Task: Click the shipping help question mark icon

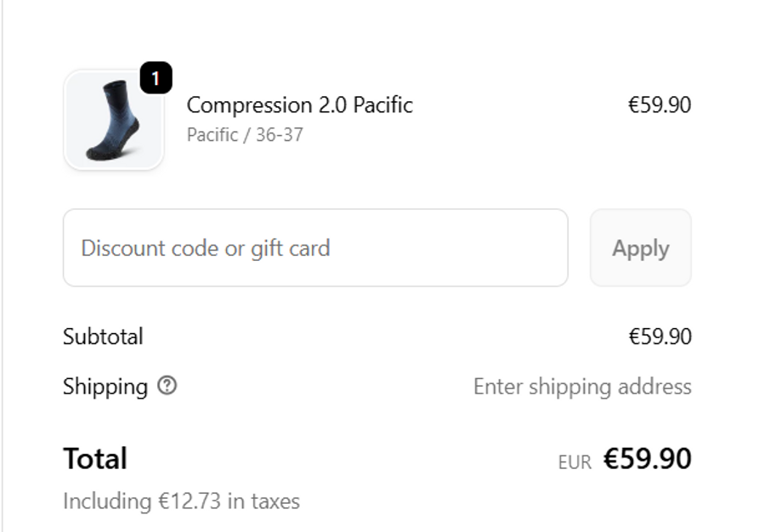Action: point(167,386)
